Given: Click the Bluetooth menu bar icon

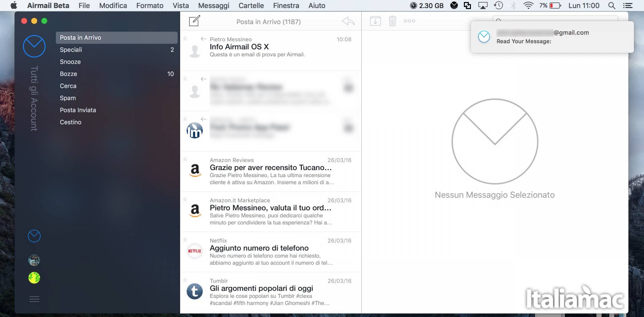Looking at the screenshot, I should pyautogui.click(x=513, y=5).
